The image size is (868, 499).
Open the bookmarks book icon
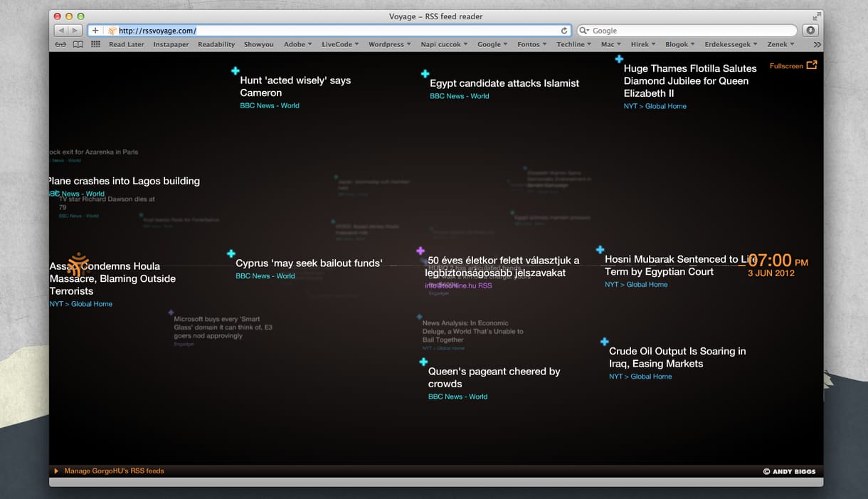click(78, 44)
